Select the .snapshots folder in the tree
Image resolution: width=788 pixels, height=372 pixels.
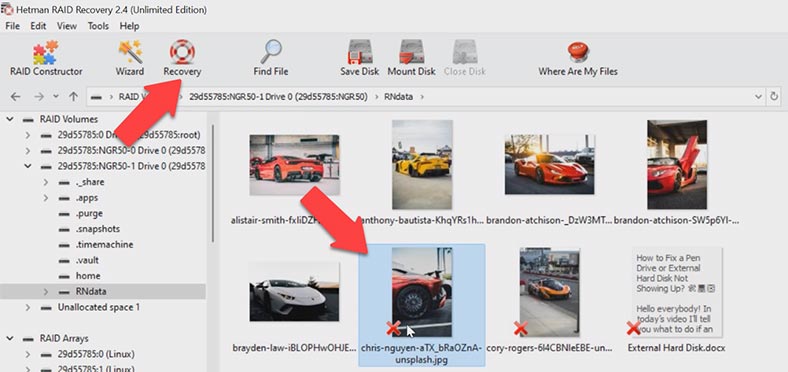click(97, 229)
